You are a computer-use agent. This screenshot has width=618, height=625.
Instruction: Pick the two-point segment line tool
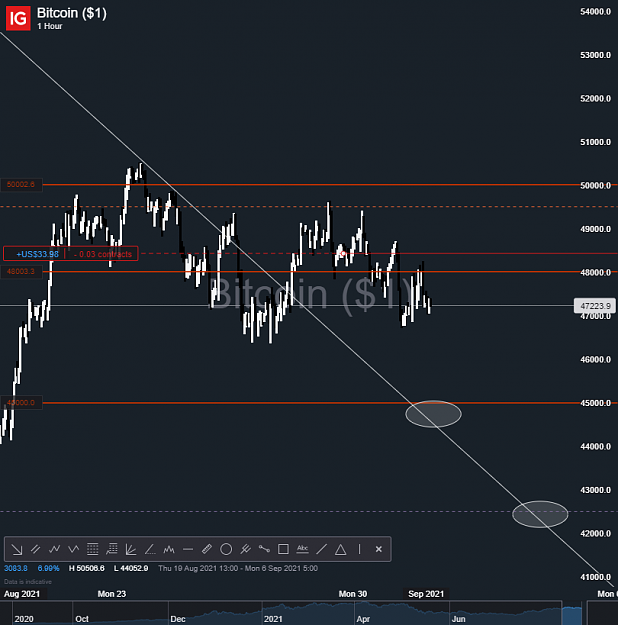(x=264, y=550)
